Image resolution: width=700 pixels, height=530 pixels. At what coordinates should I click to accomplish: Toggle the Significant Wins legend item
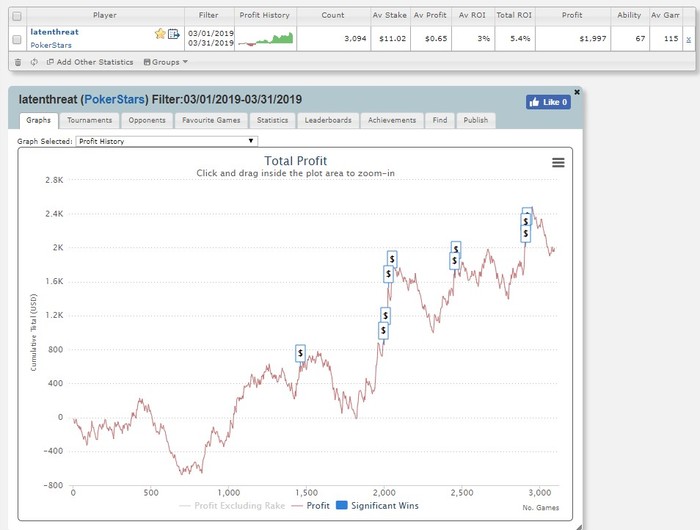click(377, 506)
